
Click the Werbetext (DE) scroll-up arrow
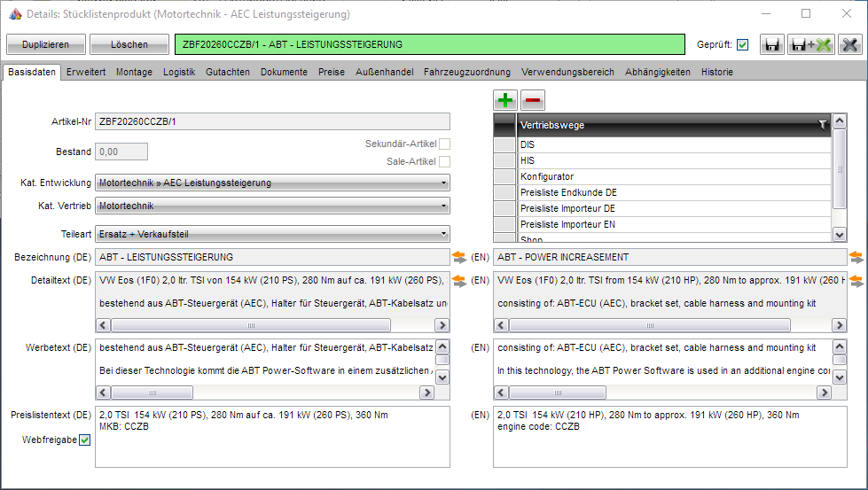[x=442, y=346]
